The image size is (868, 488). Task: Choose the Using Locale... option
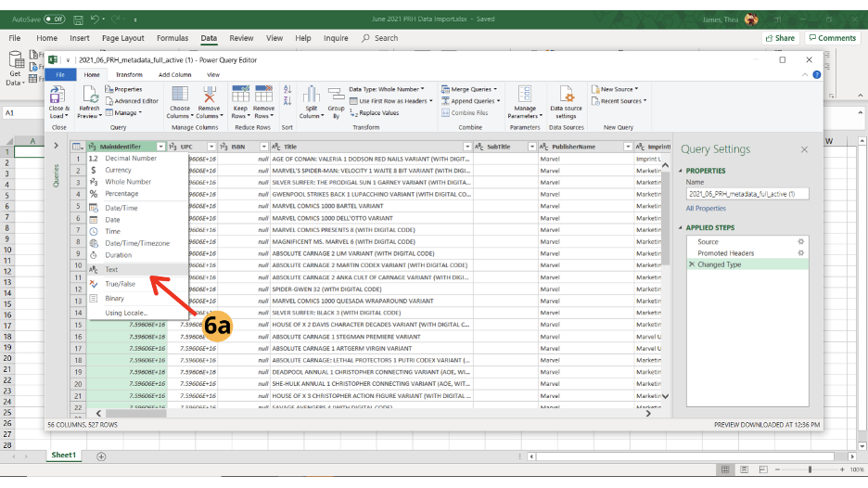(x=138, y=313)
